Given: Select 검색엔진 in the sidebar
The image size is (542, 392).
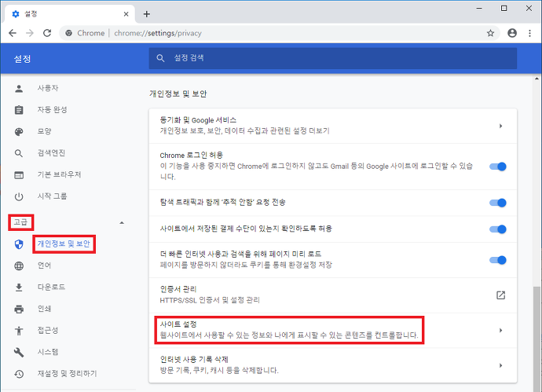Looking at the screenshot, I should coord(51,152).
